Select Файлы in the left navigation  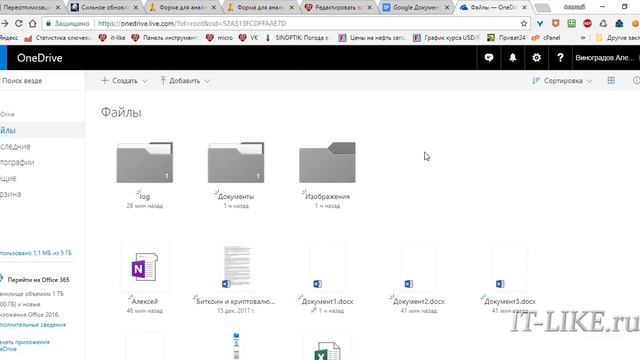pyautogui.click(x=41, y=131)
